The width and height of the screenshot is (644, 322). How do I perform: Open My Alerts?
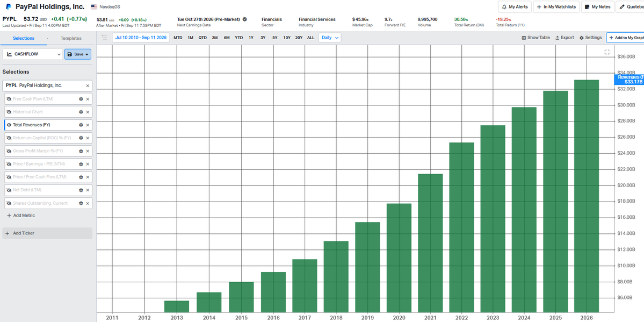[515, 6]
